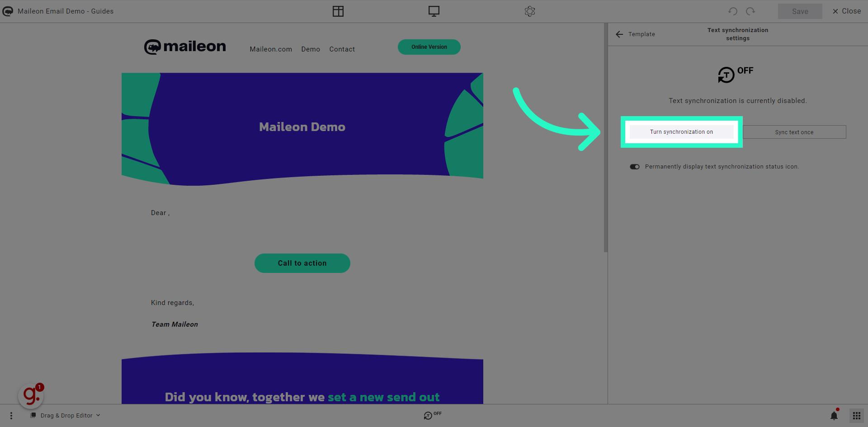Click the Call to action button
The height and width of the screenshot is (427, 868).
[x=302, y=263]
